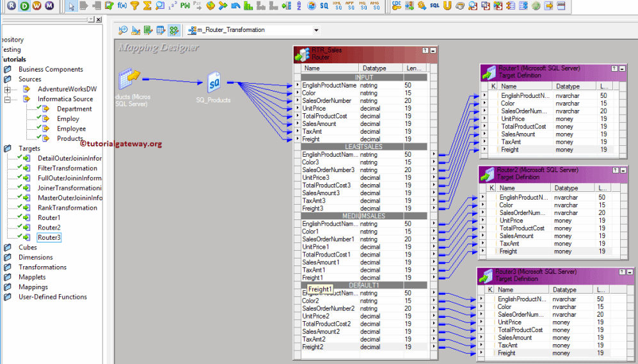Open the Repository Manager (R) tool
Screen dimensions: 638x364
(x=12, y=6)
